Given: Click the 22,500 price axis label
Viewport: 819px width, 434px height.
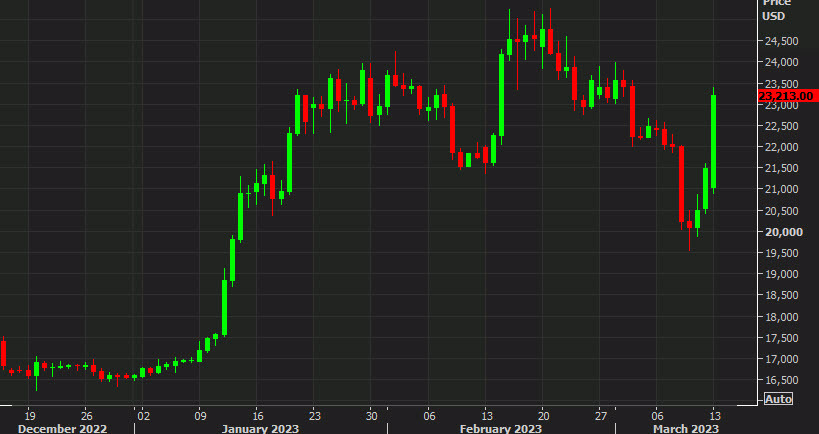Looking at the screenshot, I should click(x=780, y=126).
